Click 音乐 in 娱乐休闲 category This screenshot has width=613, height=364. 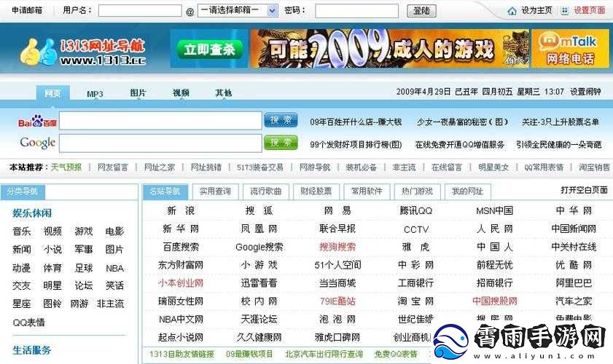[x=21, y=232]
